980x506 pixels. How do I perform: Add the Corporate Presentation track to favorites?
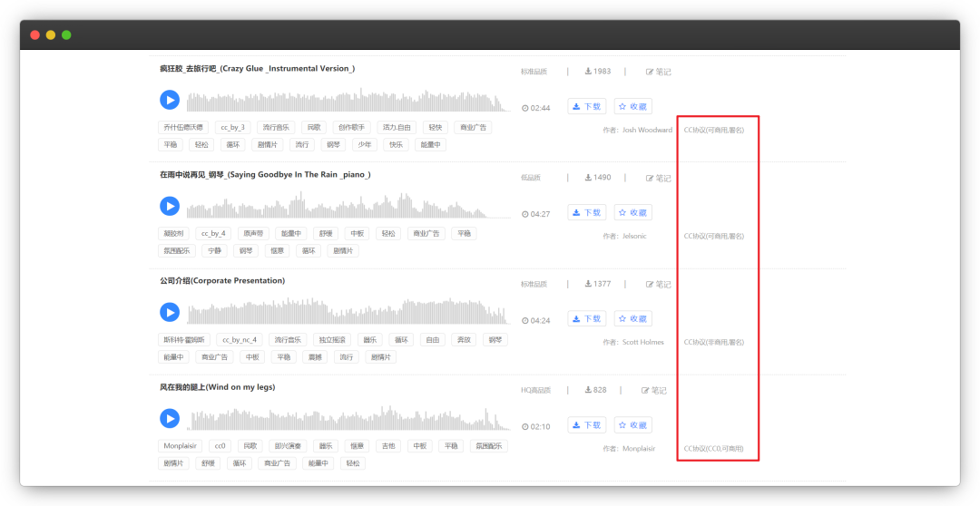pos(632,318)
